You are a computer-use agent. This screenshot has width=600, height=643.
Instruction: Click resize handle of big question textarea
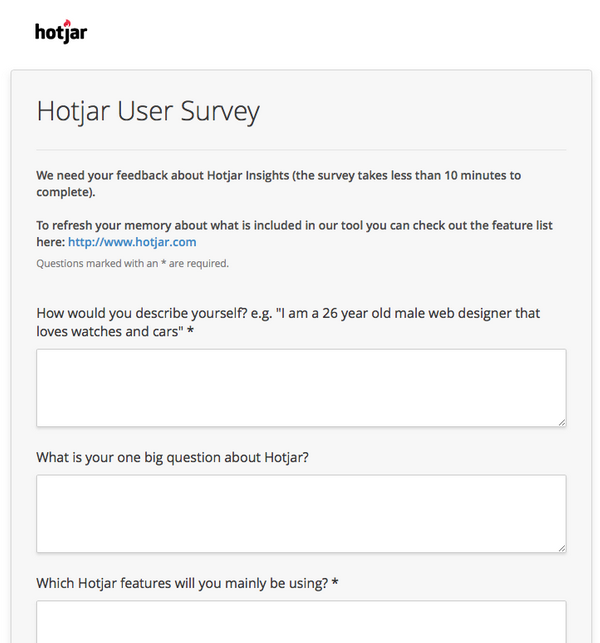coord(562,548)
